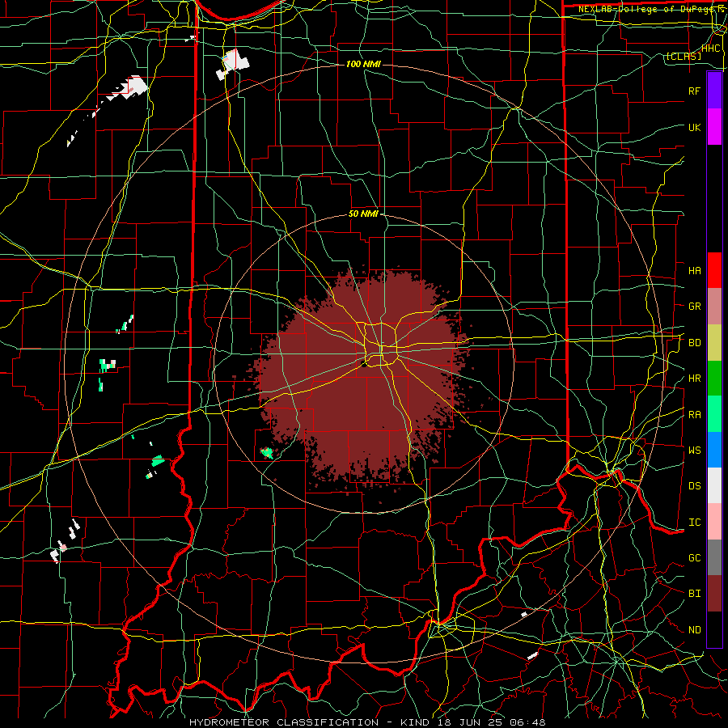
Task: Click the "IC" legend label
Action: pyautogui.click(x=694, y=523)
